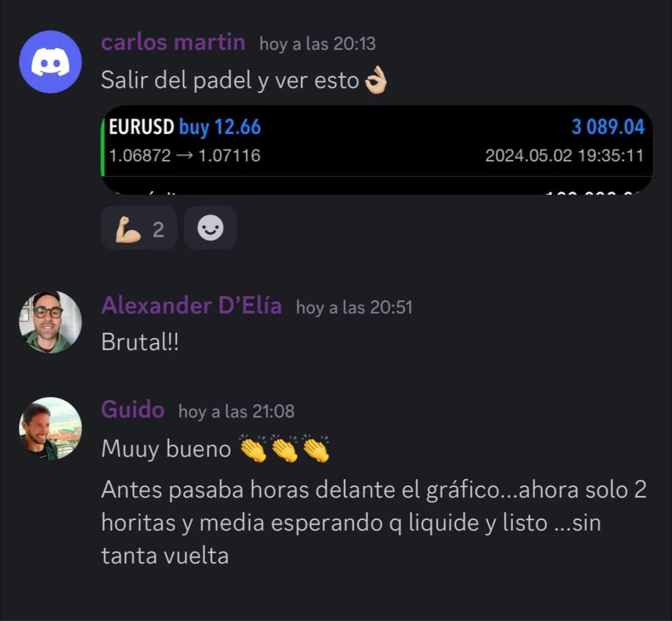Open the EURUSD trade screenshot attachment
Image resolution: width=672 pixels, height=621 pixels.
click(x=377, y=150)
